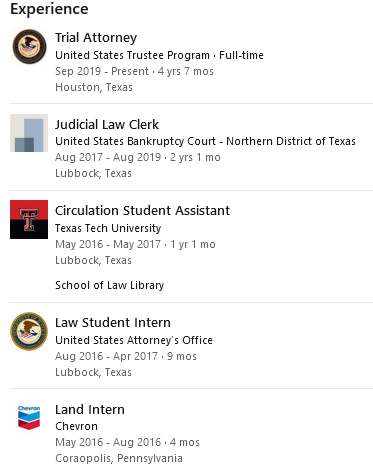This screenshot has width=373, height=472.
Task: Select the United States Attorney's Office seal
Action: point(29,331)
